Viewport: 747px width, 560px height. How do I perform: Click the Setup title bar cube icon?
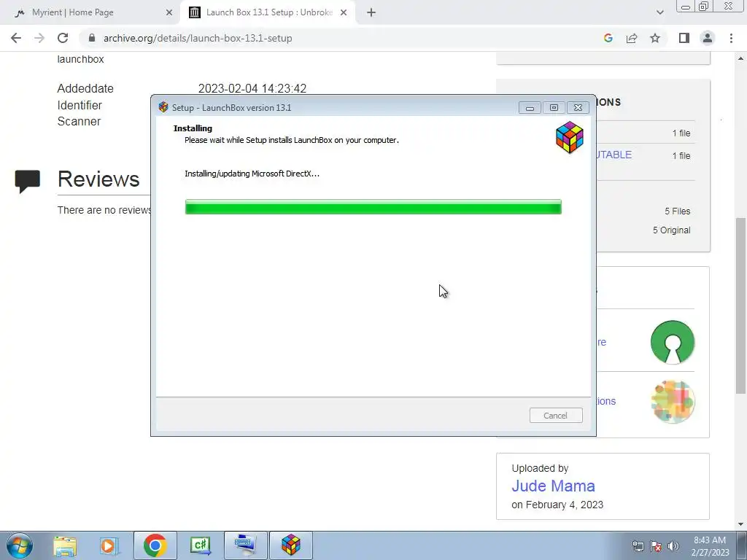[163, 107]
